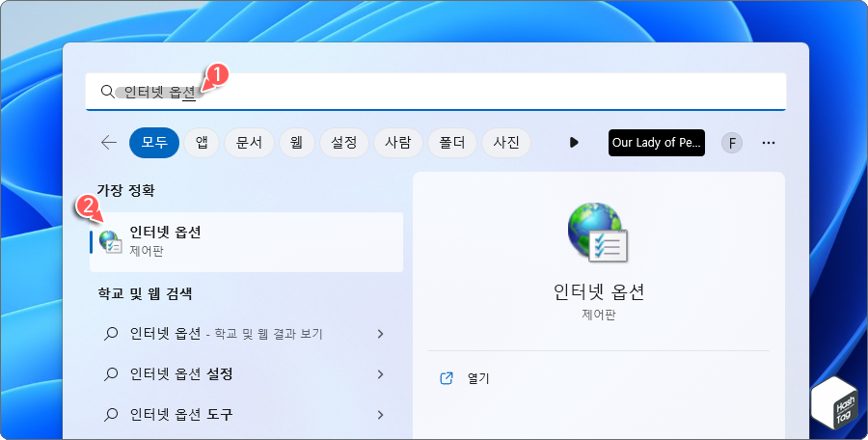Show more filters with the play arrow
The image size is (868, 440).
(574, 143)
